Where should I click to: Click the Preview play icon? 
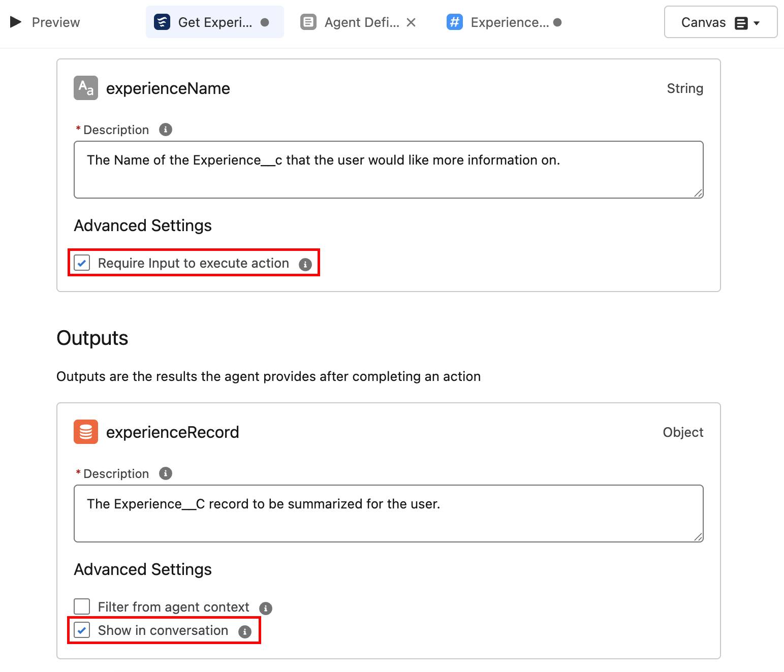16,22
